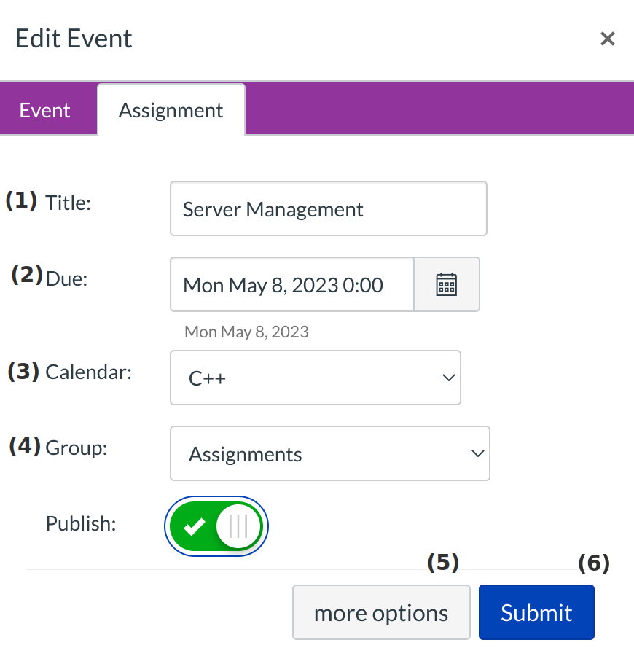Click the white knob on Publish toggle
The image size is (634, 672).
(x=238, y=526)
